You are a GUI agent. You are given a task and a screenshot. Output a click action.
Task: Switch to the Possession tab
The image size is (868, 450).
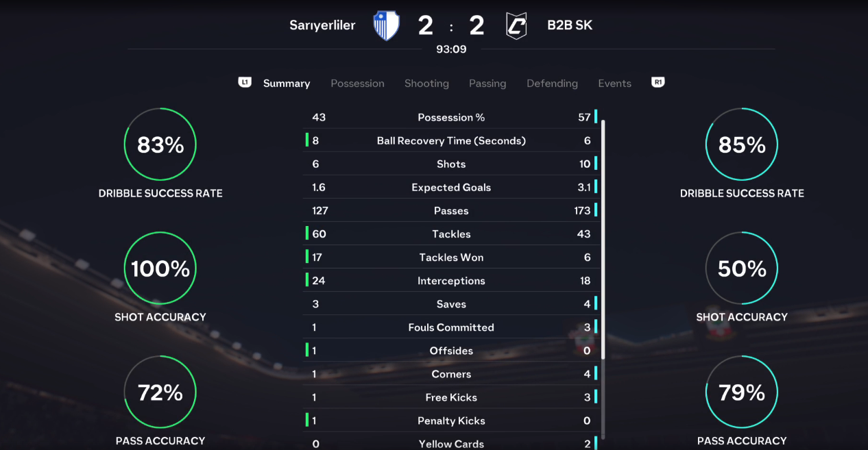coord(357,84)
